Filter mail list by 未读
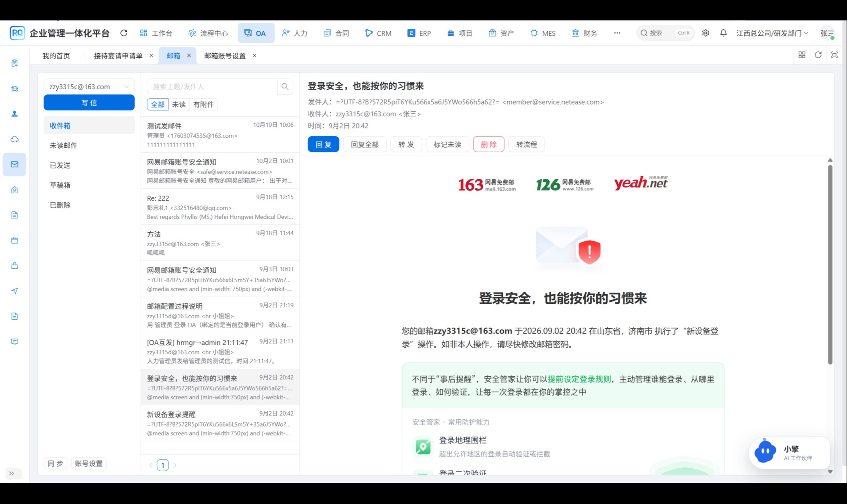847x504 pixels. [x=179, y=104]
